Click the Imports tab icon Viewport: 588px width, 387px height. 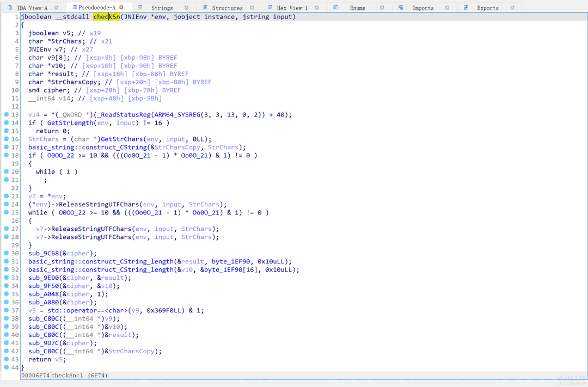coord(401,8)
